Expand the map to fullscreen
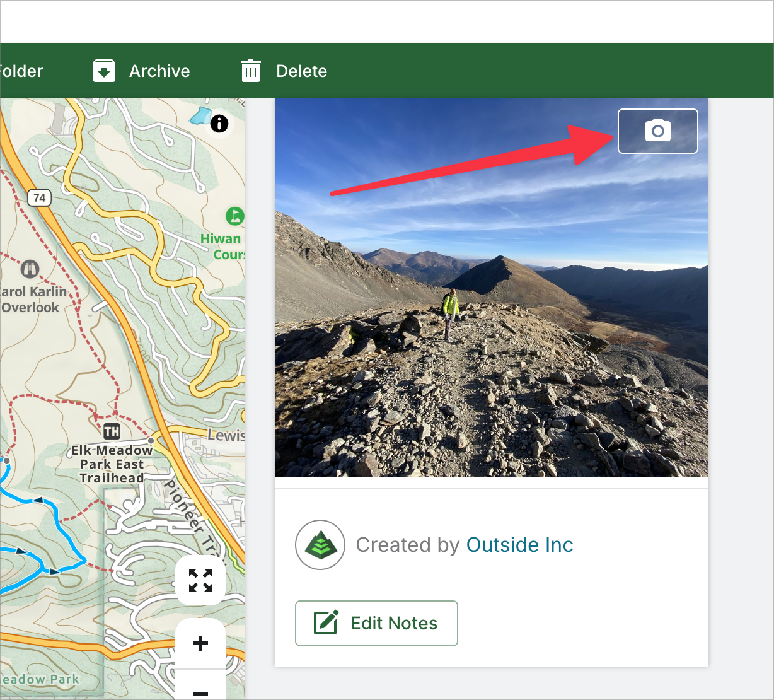 [x=200, y=580]
